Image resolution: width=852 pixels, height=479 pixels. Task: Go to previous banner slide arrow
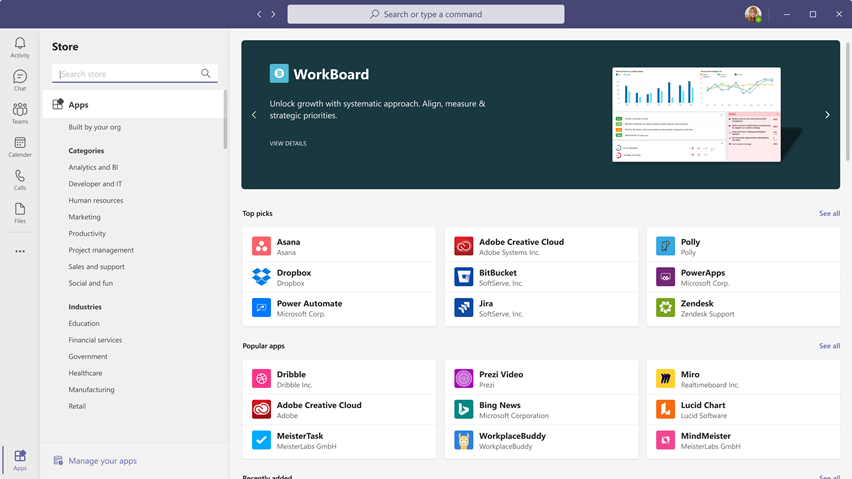[254, 115]
